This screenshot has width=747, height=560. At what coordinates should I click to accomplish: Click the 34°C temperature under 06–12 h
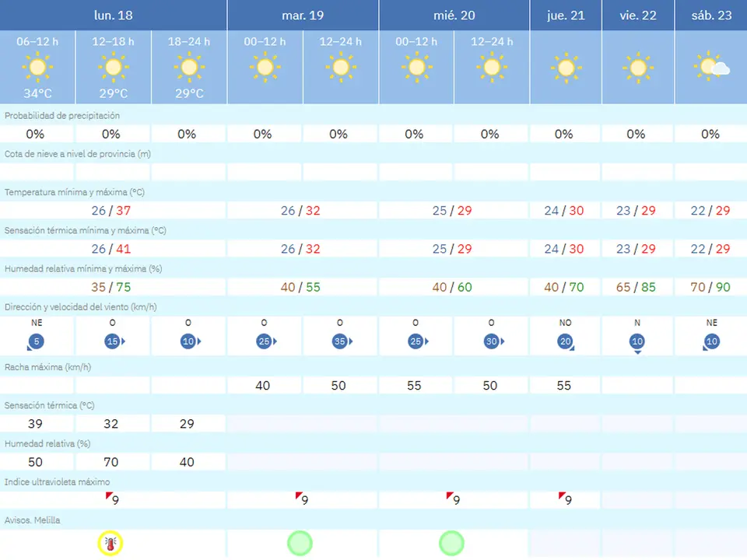coord(37,94)
